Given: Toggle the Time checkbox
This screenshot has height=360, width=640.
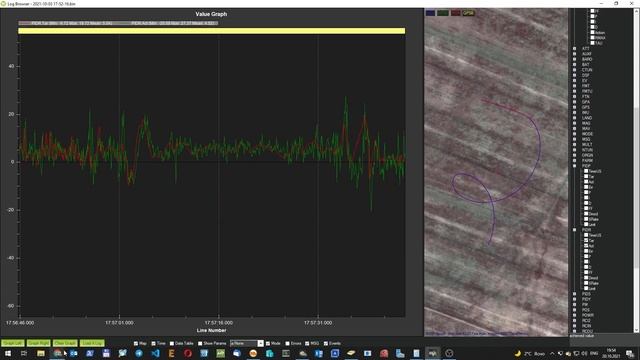Looking at the screenshot, I should [153, 343].
